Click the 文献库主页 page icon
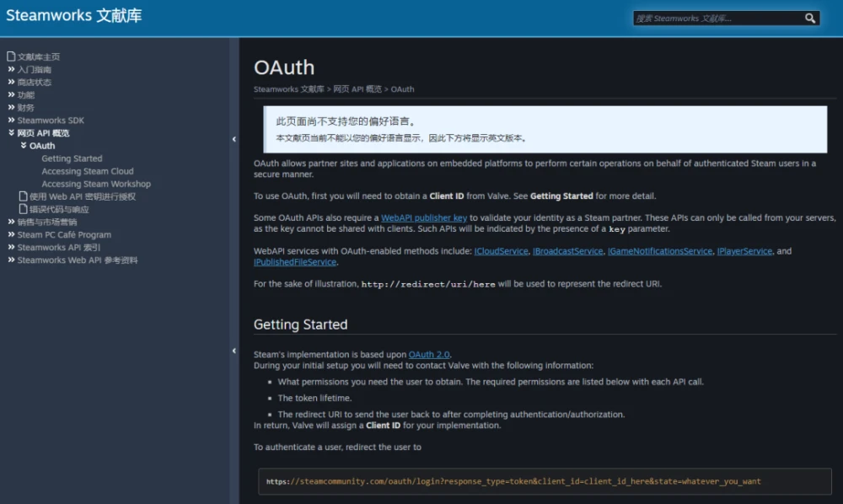The height and width of the screenshot is (504, 843). 11,56
